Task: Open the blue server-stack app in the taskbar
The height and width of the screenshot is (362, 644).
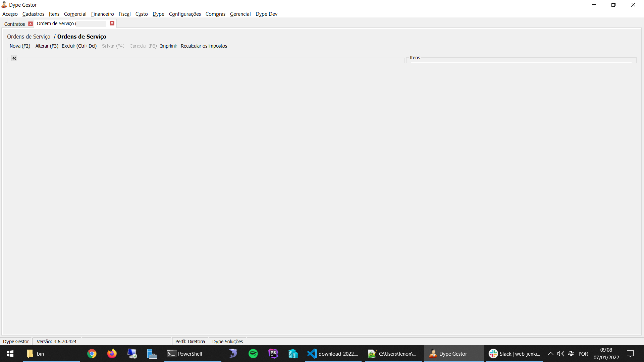Action: [x=293, y=354]
